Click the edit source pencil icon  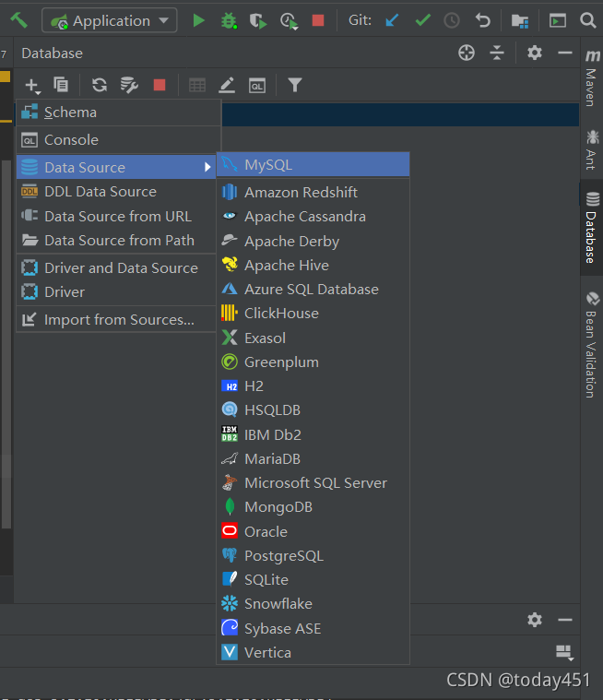227,85
